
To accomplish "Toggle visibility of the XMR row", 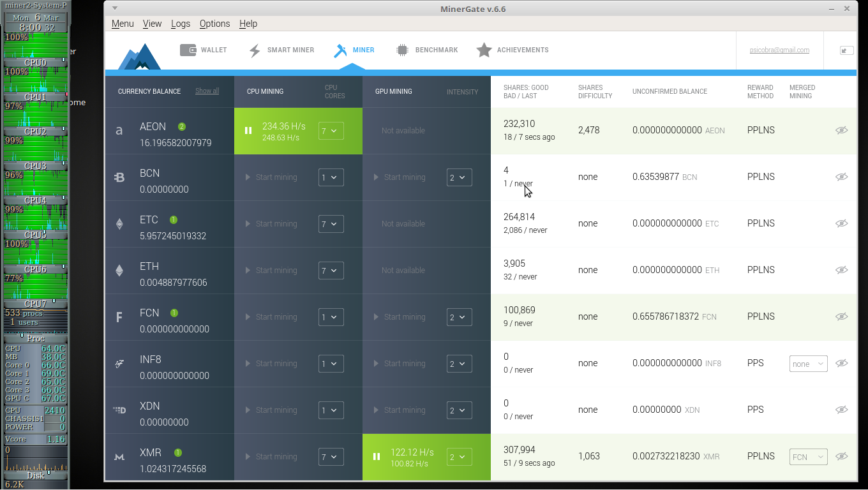I will click(x=842, y=456).
